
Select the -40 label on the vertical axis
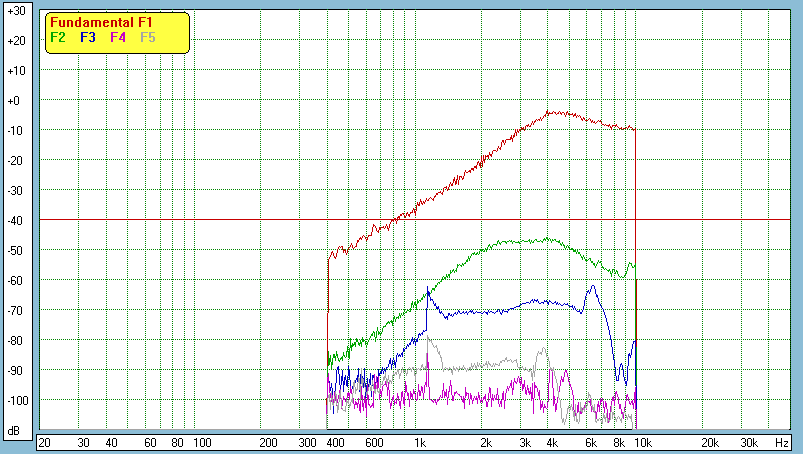[16, 220]
